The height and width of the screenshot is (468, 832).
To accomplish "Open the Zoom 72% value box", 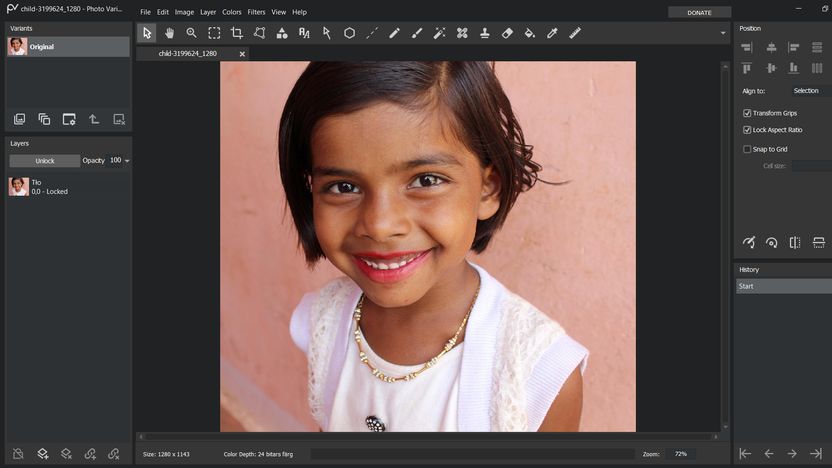I will [x=681, y=454].
